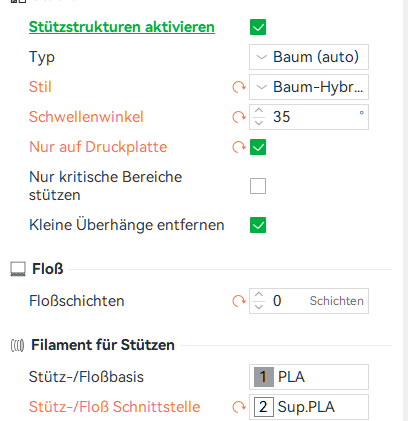
Task: Uncheck Nur auf Druckplatte
Action: click(258, 147)
